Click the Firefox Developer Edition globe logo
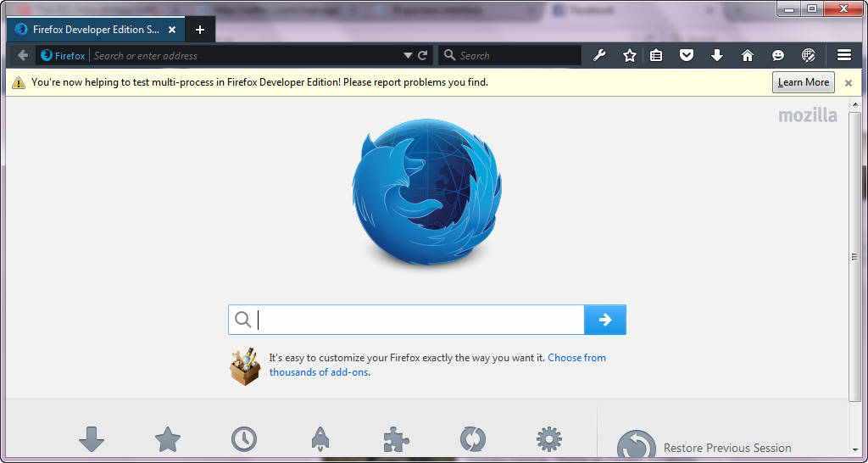 427,192
